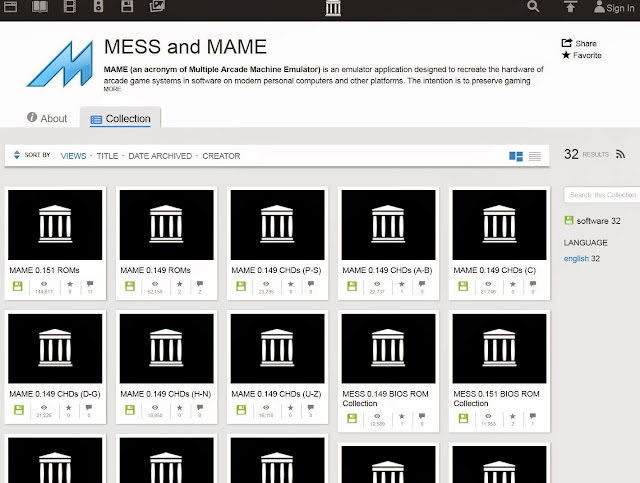Click favorites star on MAME 0.149 ROMs

[180, 284]
